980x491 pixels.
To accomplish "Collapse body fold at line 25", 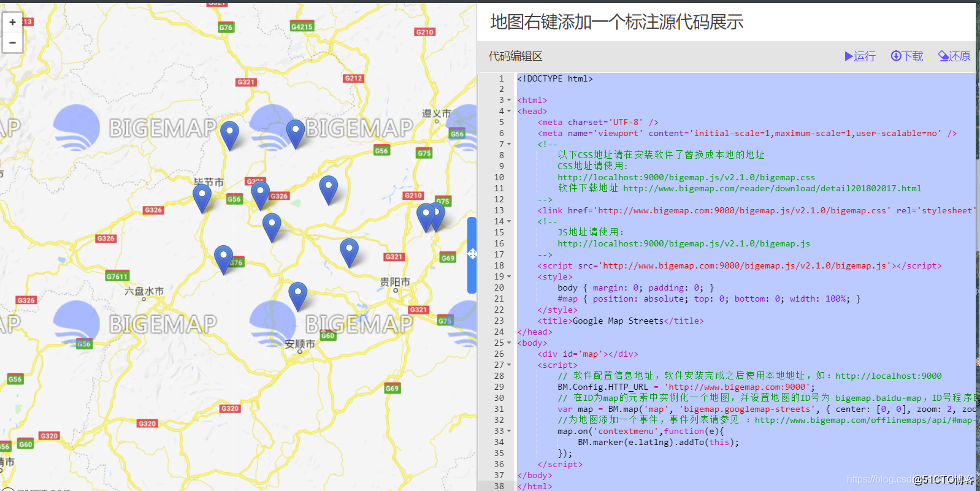I will coord(509,343).
